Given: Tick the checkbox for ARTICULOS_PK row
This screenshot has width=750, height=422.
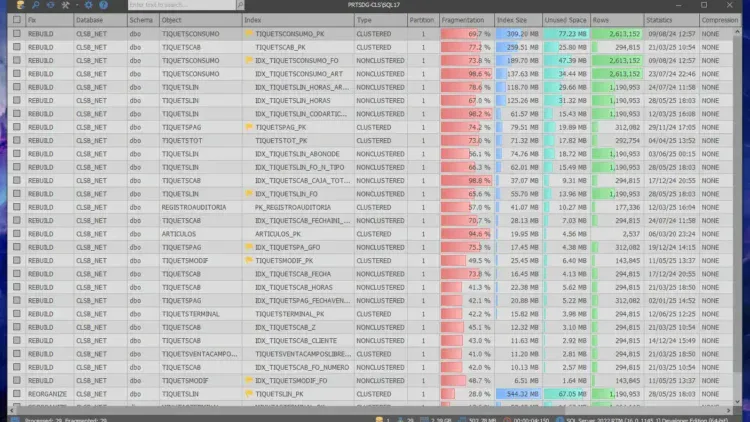Looking at the screenshot, I should click(15, 234).
